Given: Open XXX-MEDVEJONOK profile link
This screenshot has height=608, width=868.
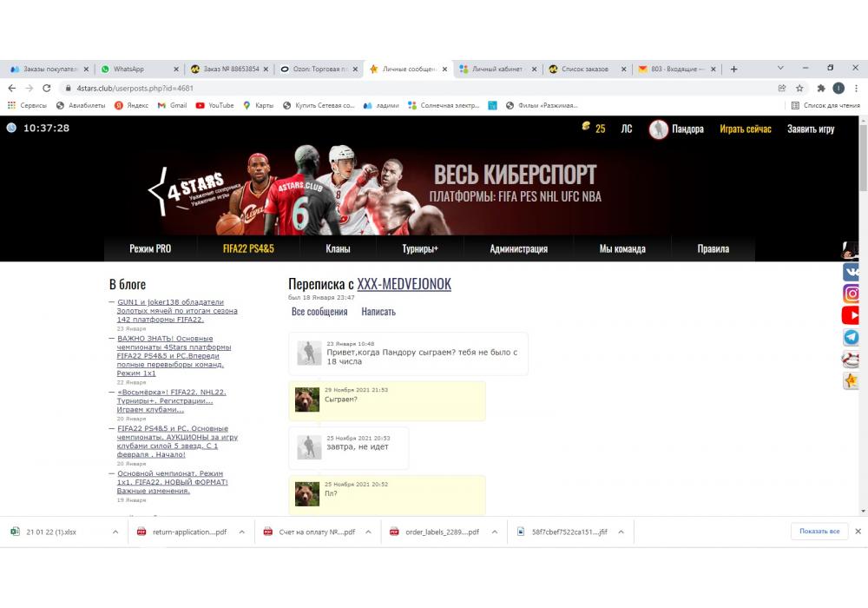Looking at the screenshot, I should 404,284.
